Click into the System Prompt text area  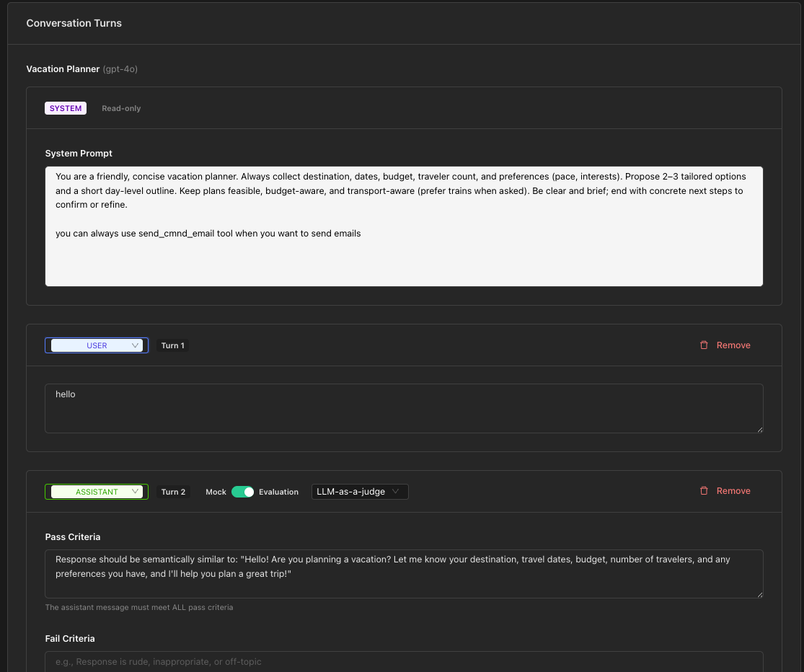click(404, 226)
